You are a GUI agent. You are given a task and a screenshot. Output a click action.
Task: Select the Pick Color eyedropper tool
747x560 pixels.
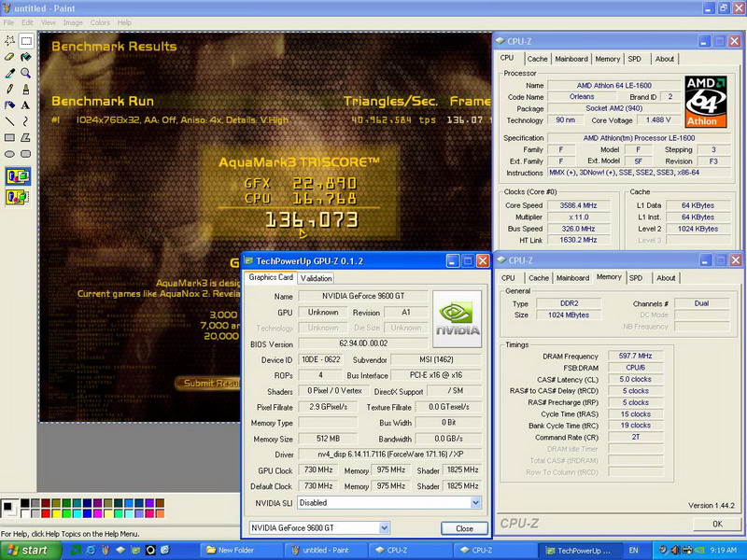tap(9, 73)
